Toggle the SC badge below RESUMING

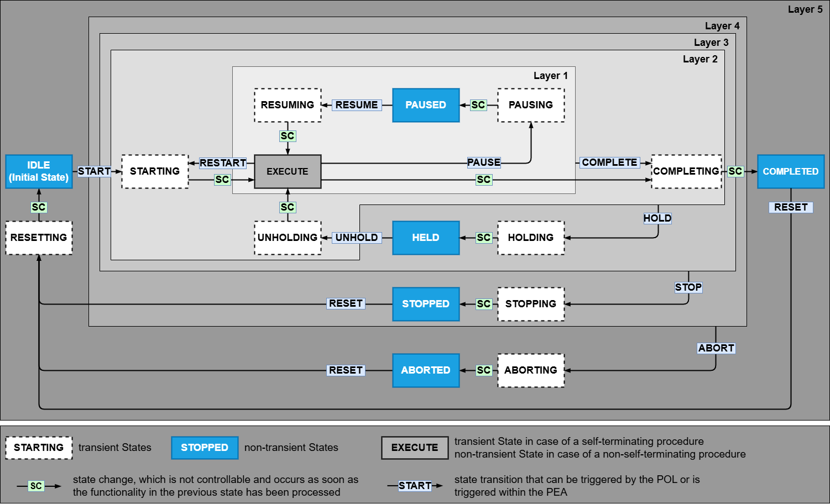click(x=287, y=135)
